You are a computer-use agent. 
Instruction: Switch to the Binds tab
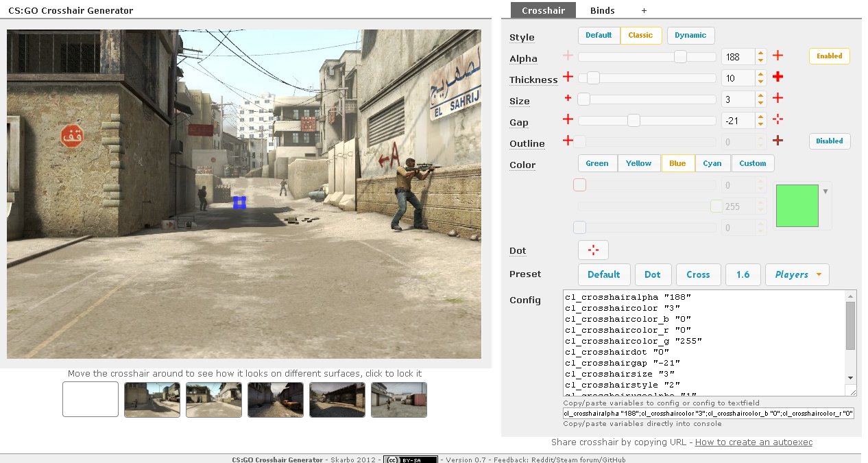click(x=603, y=10)
